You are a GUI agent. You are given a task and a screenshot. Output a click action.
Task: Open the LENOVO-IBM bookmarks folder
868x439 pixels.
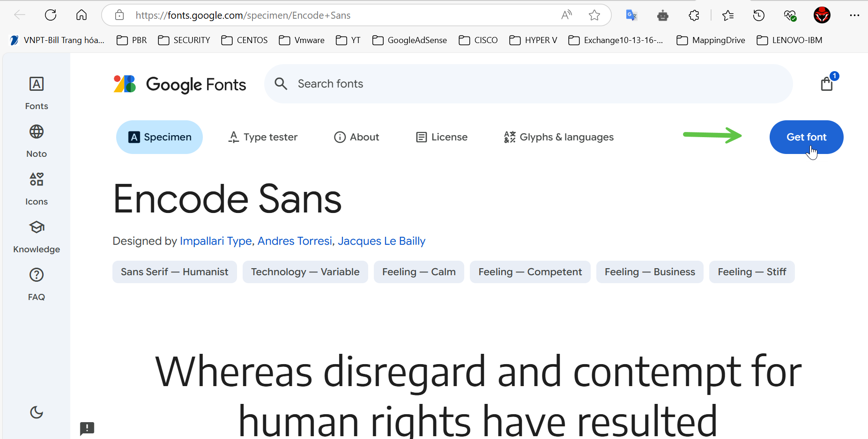point(789,40)
